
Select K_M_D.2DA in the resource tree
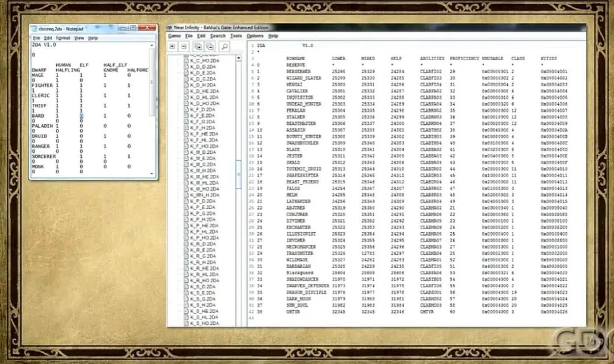coord(203,152)
